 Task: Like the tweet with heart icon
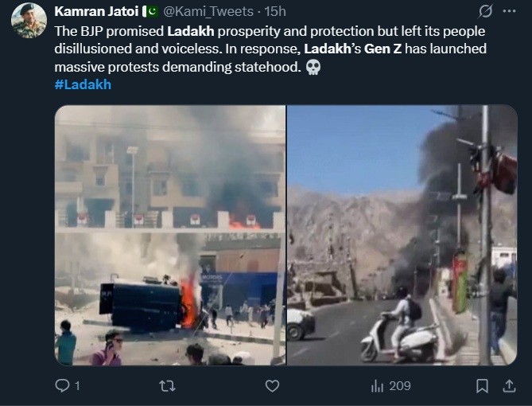point(272,386)
